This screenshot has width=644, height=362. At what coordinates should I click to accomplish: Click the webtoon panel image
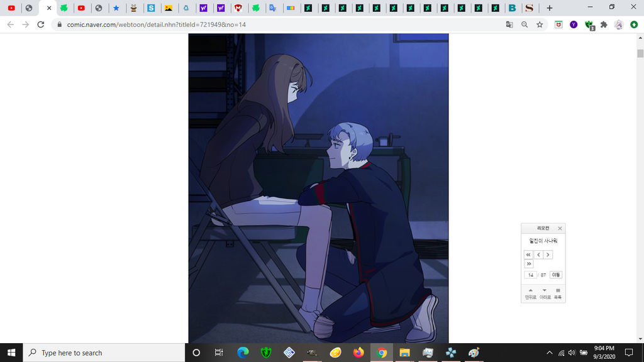coord(318,189)
